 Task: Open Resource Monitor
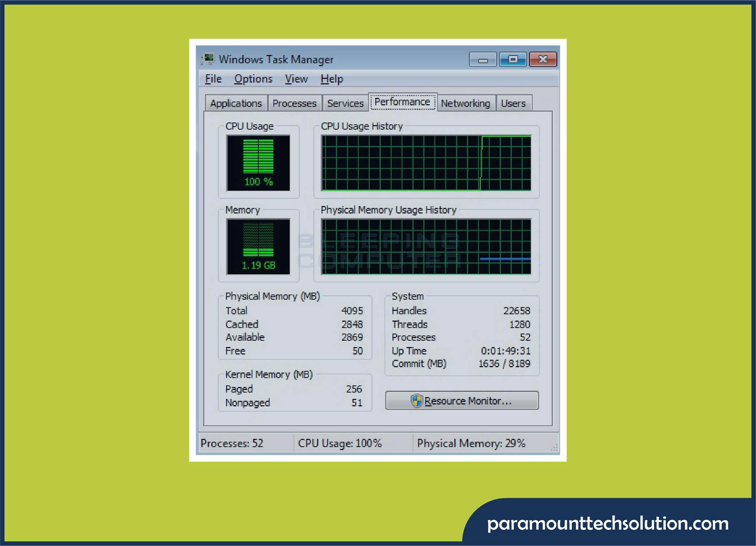click(462, 400)
